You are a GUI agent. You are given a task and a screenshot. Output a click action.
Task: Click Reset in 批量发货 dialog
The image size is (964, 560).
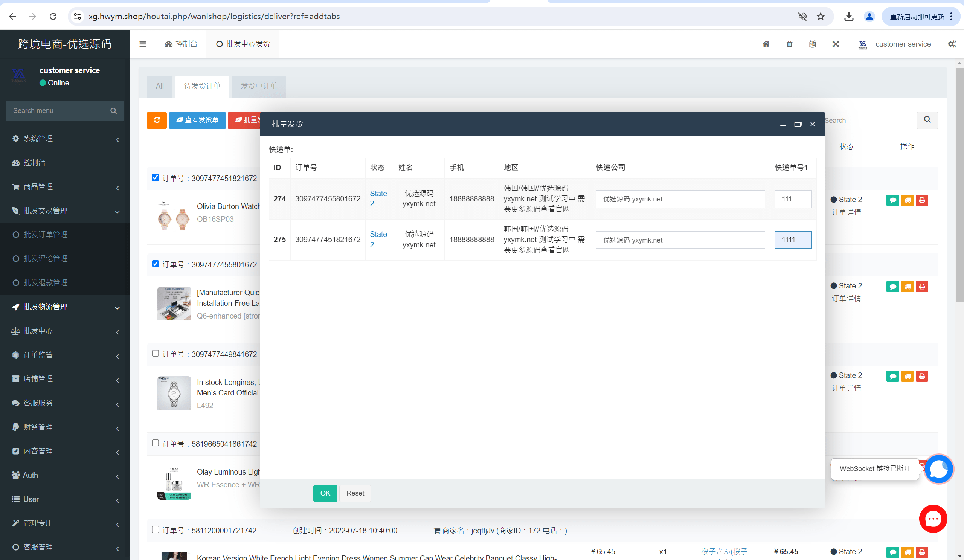pyautogui.click(x=355, y=493)
